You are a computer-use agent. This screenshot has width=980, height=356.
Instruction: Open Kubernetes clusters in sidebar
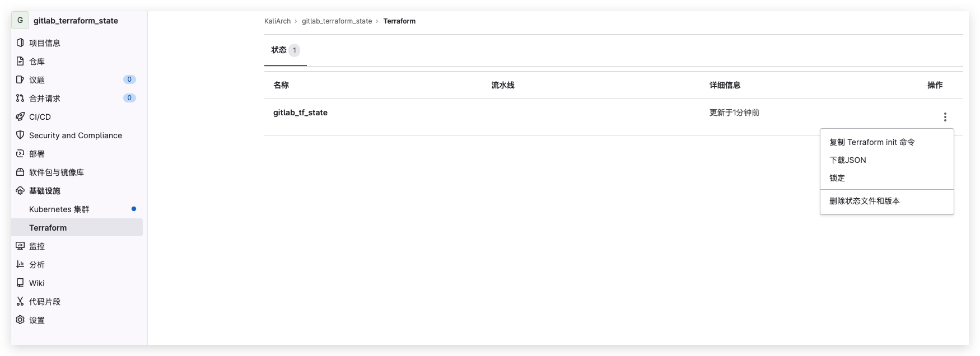coord(59,209)
